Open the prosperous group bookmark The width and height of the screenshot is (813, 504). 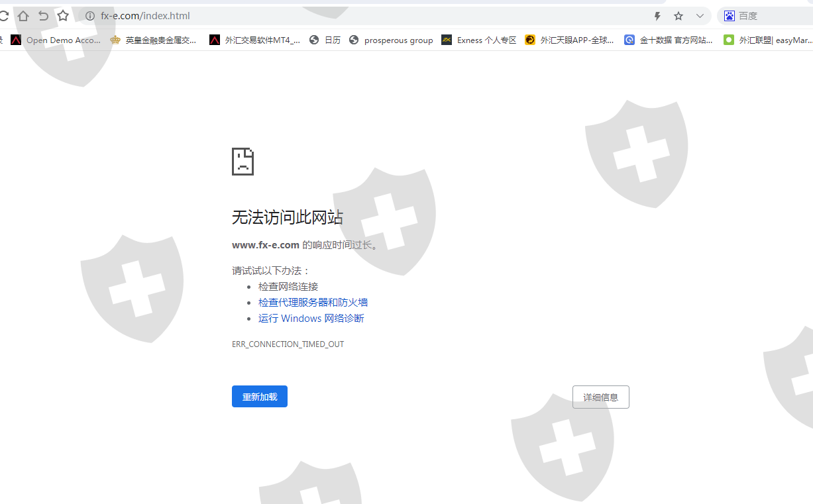(391, 40)
